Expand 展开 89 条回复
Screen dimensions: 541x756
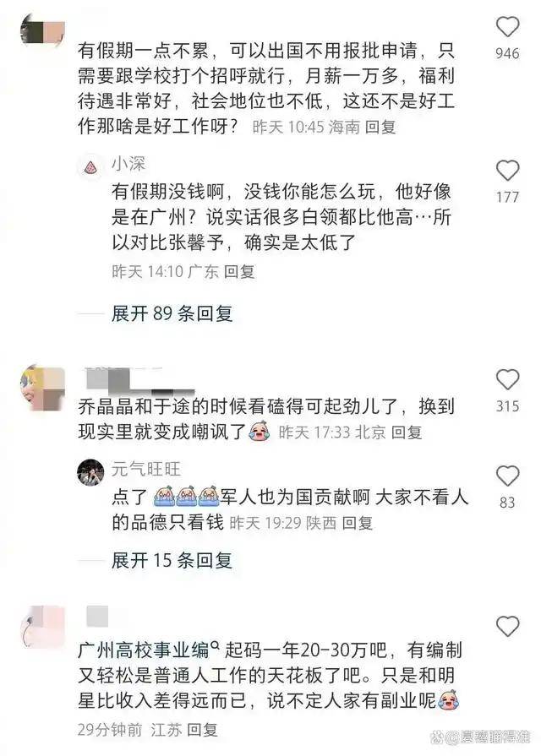pyautogui.click(x=172, y=314)
